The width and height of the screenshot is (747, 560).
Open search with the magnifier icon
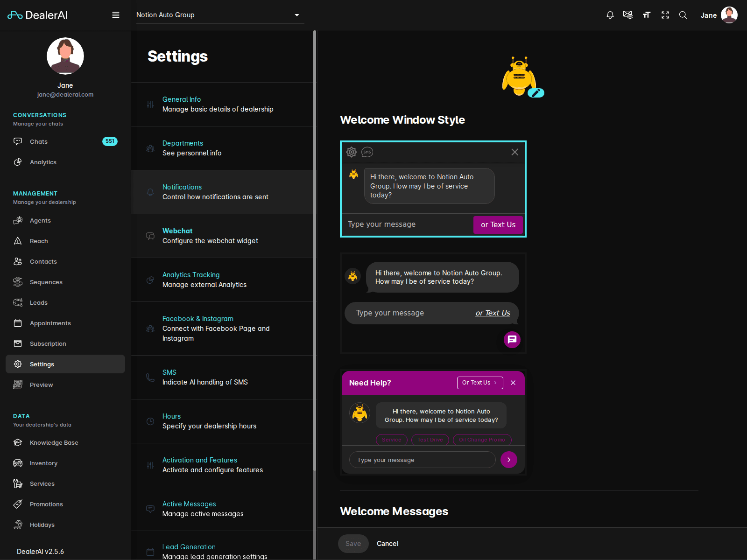coord(683,15)
